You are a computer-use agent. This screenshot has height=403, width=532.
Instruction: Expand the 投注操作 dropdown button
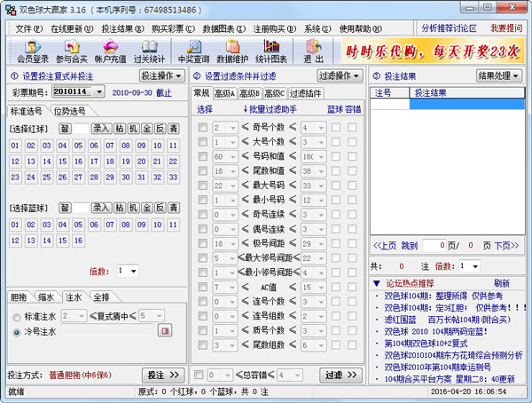[x=161, y=75]
